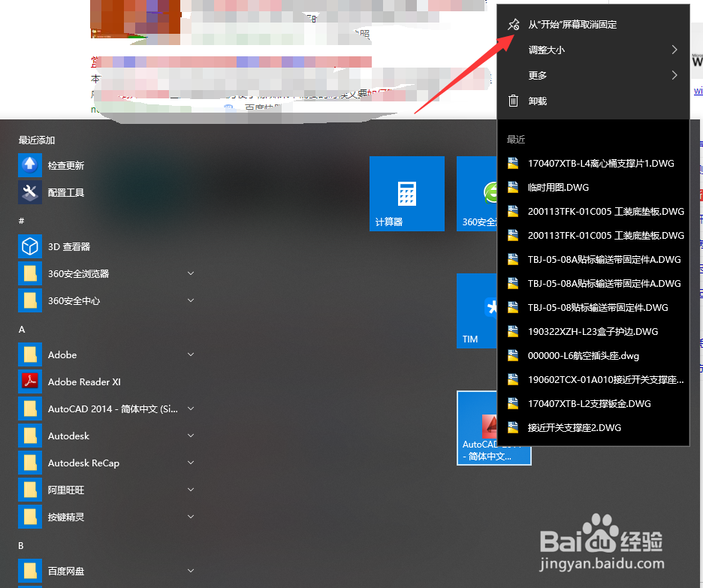Image resolution: width=703 pixels, height=588 pixels.
Task: Click the 检查更新 label
Action: pos(66,165)
